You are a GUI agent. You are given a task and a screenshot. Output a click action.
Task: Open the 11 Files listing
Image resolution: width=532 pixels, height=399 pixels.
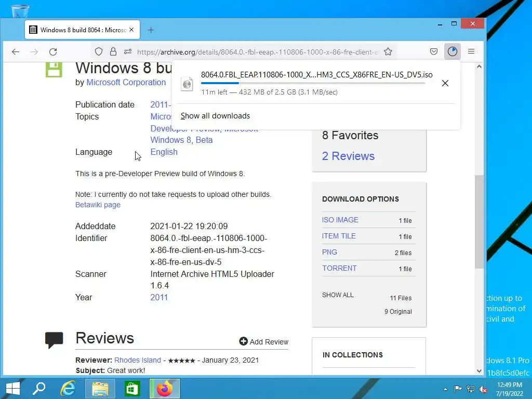tap(401, 298)
